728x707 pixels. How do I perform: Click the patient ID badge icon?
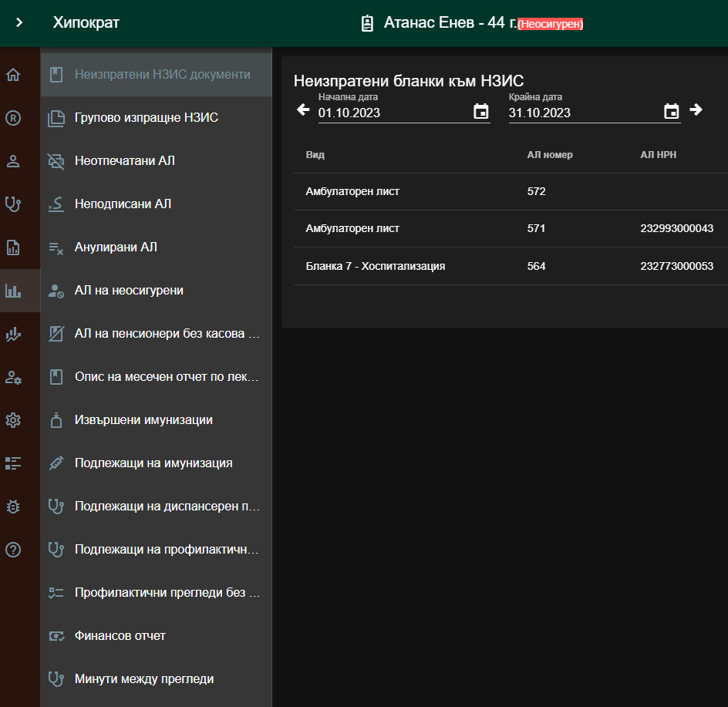click(x=367, y=23)
